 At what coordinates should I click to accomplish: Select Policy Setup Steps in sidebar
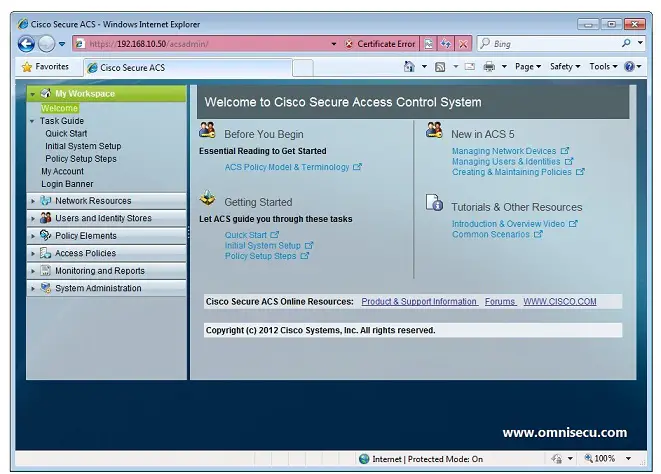pyautogui.click(x=81, y=159)
